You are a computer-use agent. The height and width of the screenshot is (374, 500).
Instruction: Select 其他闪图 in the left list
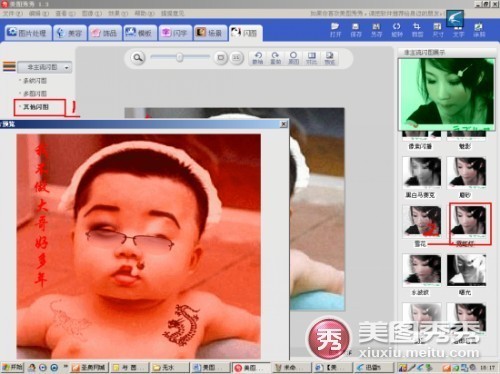36,107
